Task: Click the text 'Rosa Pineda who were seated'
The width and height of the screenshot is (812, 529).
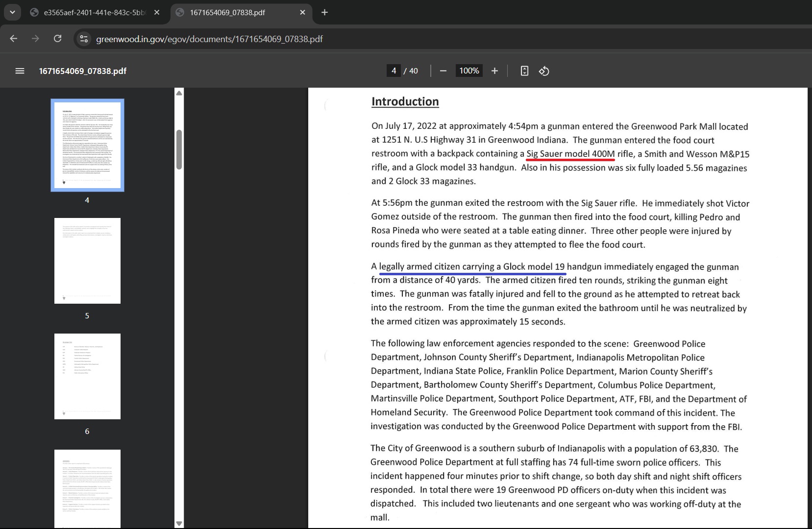Action: tap(429, 230)
